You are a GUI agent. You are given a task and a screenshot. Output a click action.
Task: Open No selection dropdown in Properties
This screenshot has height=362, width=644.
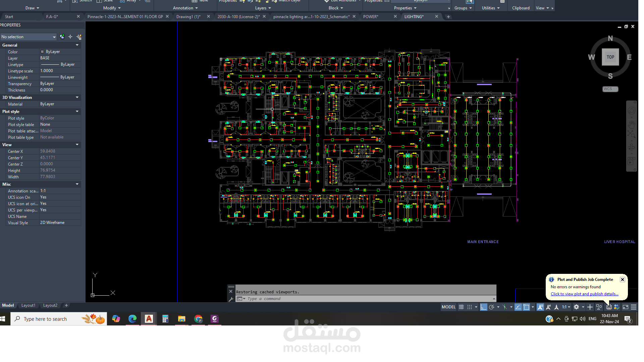pos(28,37)
